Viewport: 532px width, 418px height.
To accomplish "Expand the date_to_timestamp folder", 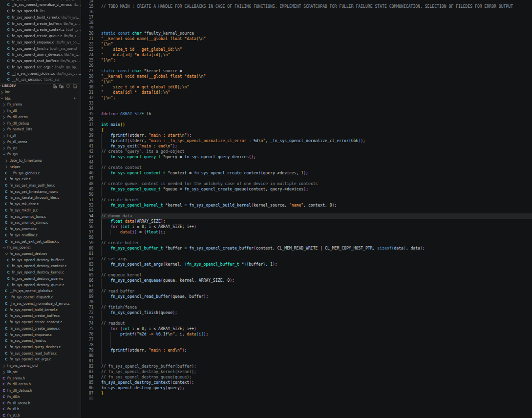I will [26, 160].
